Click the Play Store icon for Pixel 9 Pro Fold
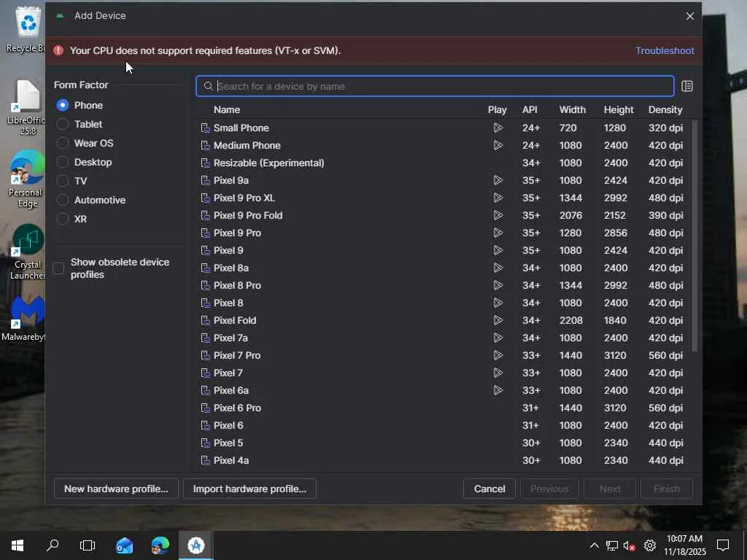 (498, 215)
